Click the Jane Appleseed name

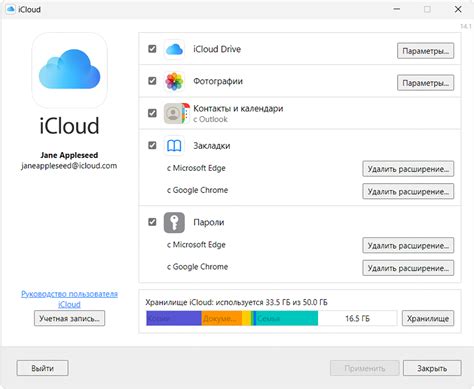point(69,155)
